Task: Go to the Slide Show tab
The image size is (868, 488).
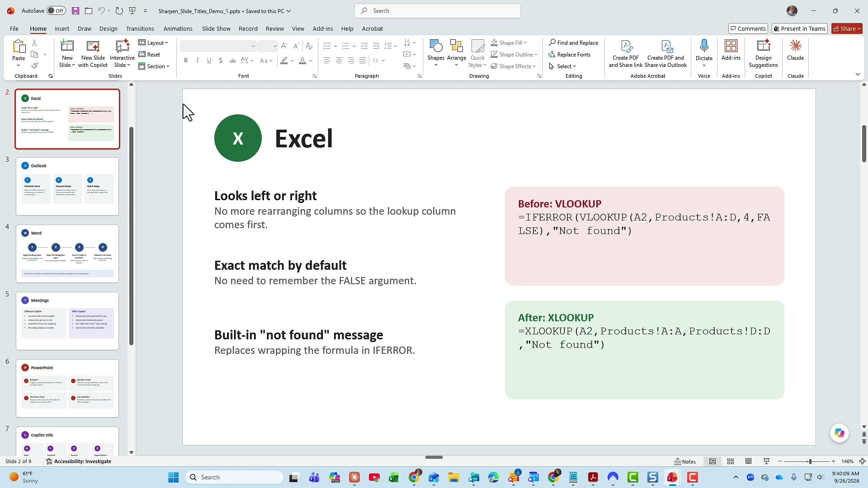Action: (x=216, y=28)
